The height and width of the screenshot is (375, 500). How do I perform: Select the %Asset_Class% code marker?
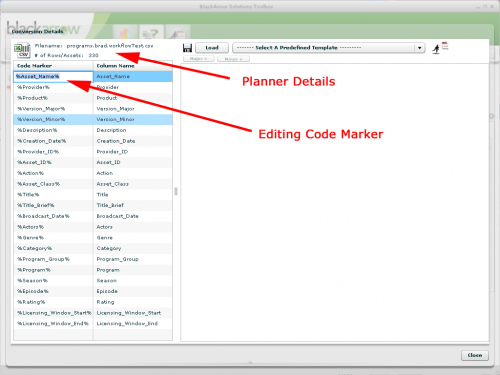pyautogui.click(x=53, y=184)
